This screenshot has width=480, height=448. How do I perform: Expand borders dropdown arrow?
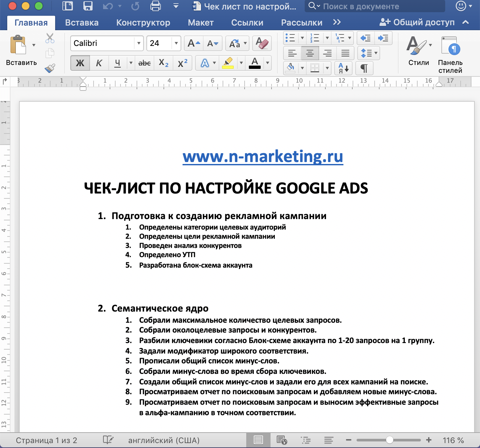point(327,68)
